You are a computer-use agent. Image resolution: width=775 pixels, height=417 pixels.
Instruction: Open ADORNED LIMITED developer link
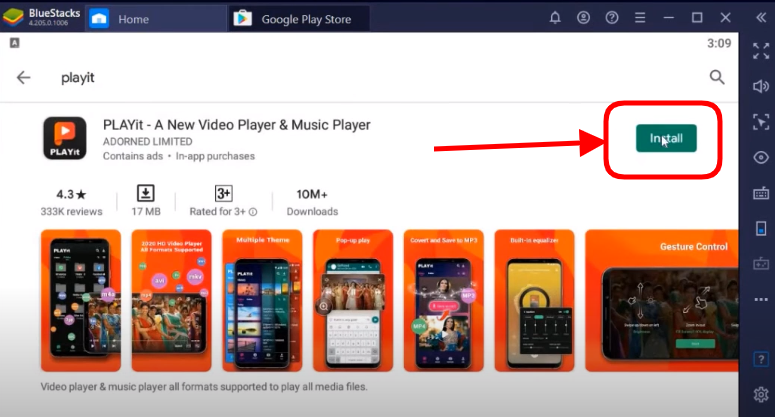click(x=147, y=142)
